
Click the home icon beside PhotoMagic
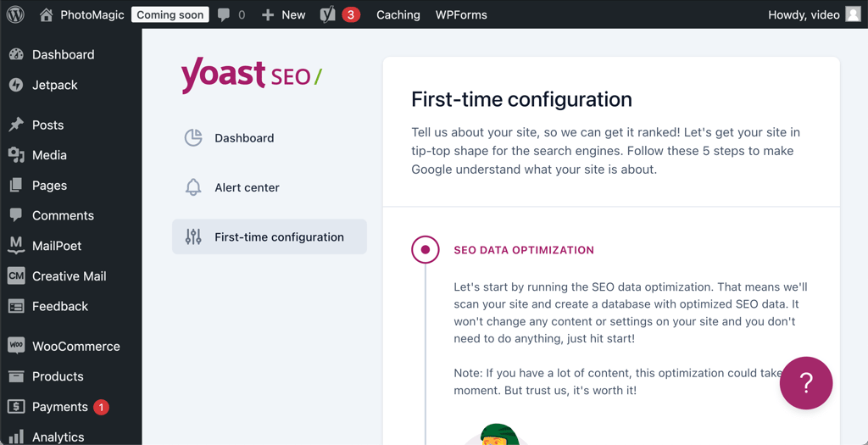click(47, 15)
